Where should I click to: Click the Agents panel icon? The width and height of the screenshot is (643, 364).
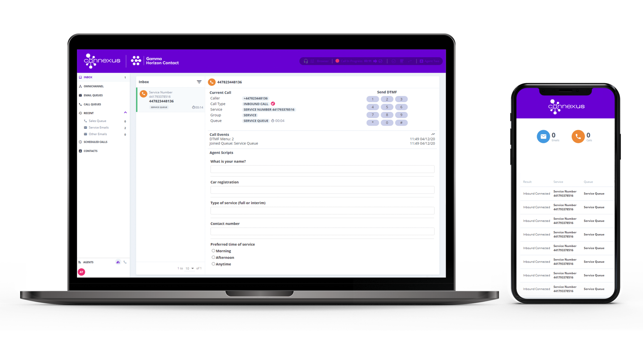pos(118,262)
